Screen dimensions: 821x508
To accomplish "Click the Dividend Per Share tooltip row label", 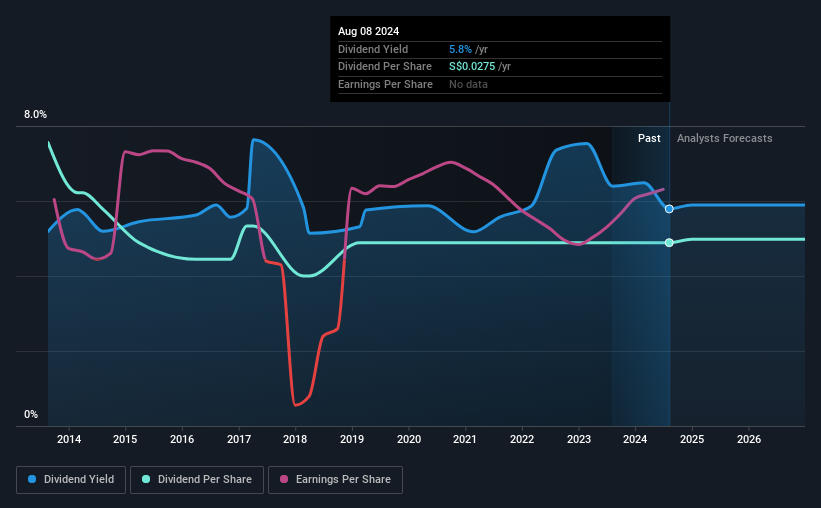I will (385, 67).
